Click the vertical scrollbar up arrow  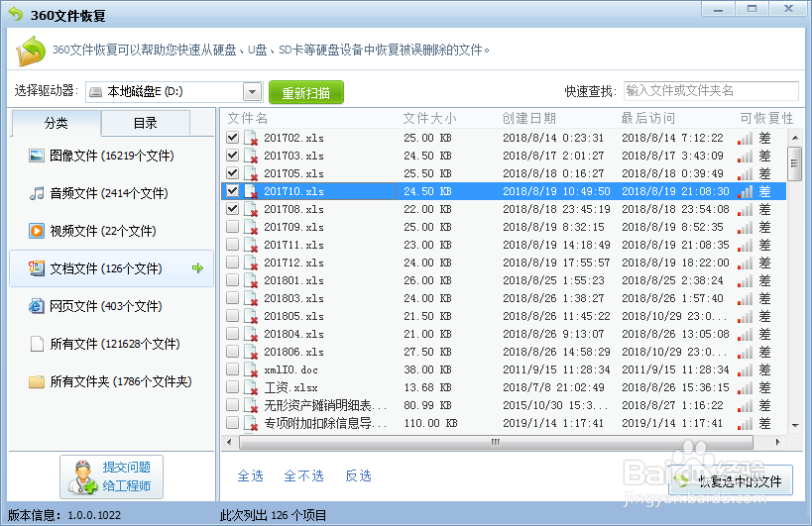point(795,138)
